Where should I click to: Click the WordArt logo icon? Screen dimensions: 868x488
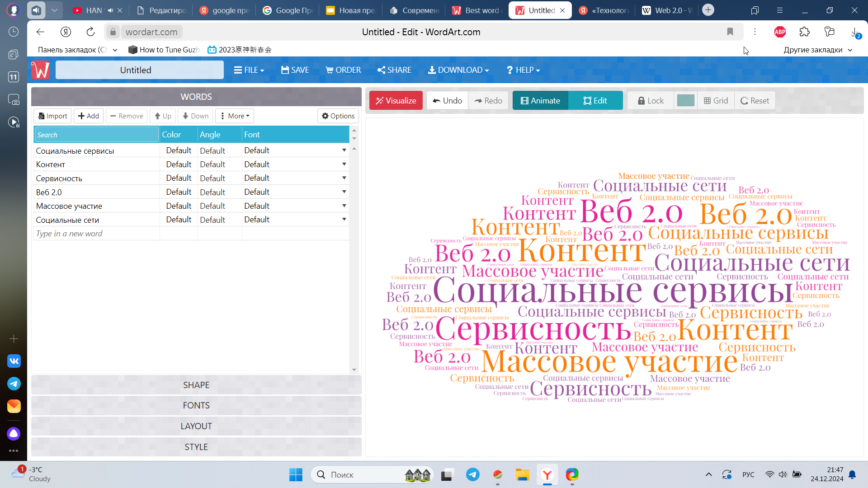coord(40,70)
